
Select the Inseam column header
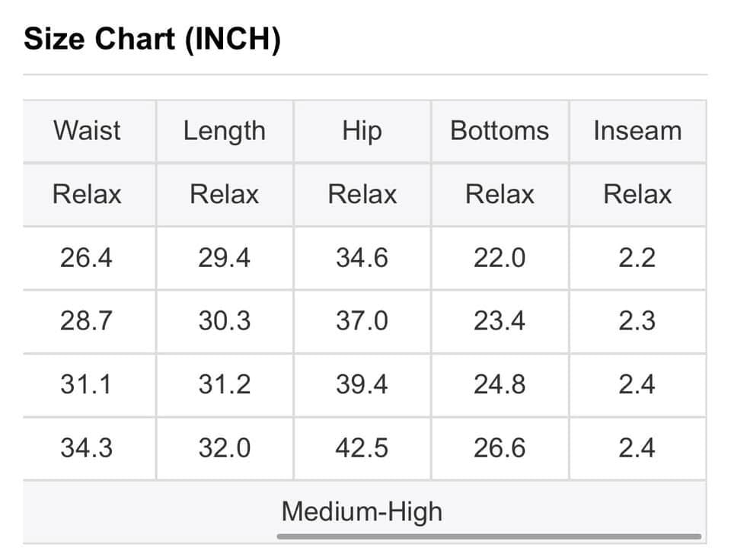pos(637,130)
